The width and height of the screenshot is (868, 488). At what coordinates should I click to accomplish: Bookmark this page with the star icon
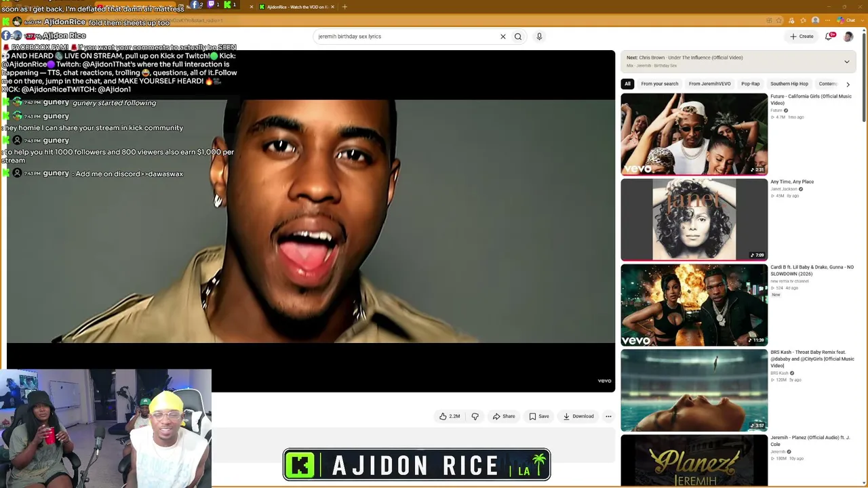pos(779,20)
